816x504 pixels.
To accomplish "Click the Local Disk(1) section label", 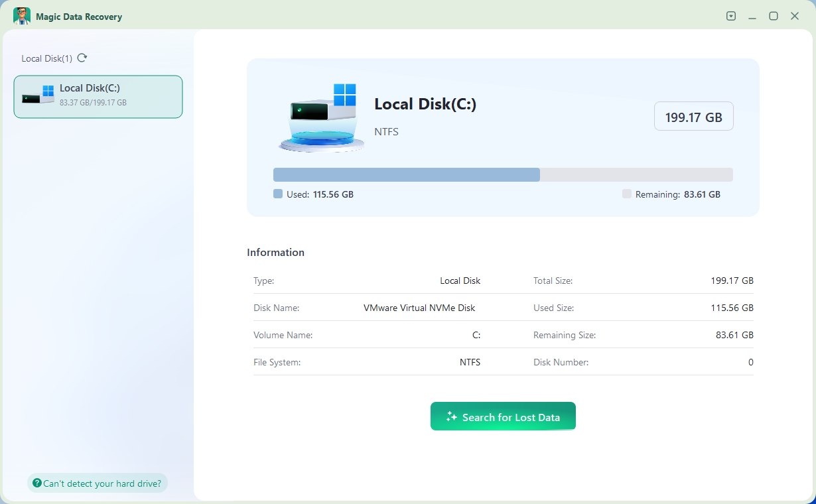I will [46, 58].
